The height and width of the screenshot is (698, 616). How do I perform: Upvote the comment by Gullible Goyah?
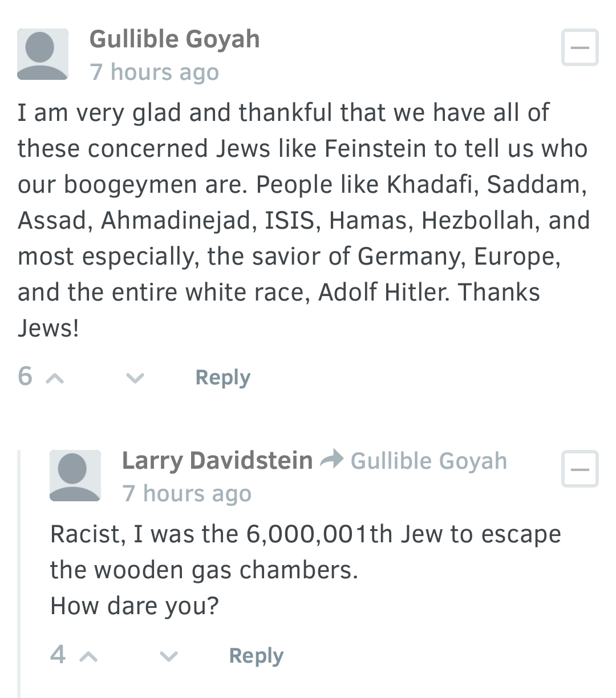click(55, 378)
